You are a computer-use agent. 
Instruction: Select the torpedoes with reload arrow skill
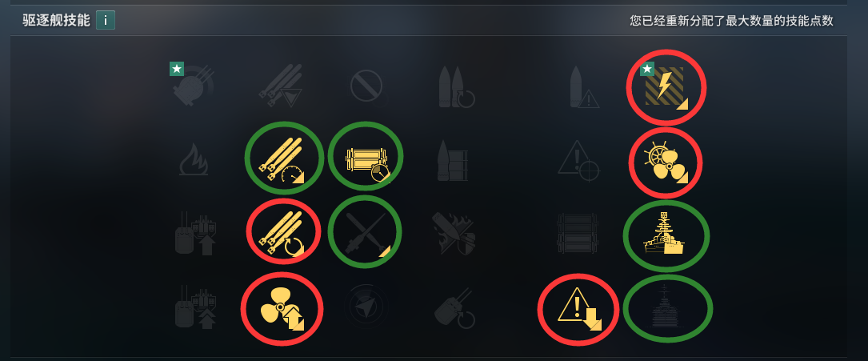point(282,233)
